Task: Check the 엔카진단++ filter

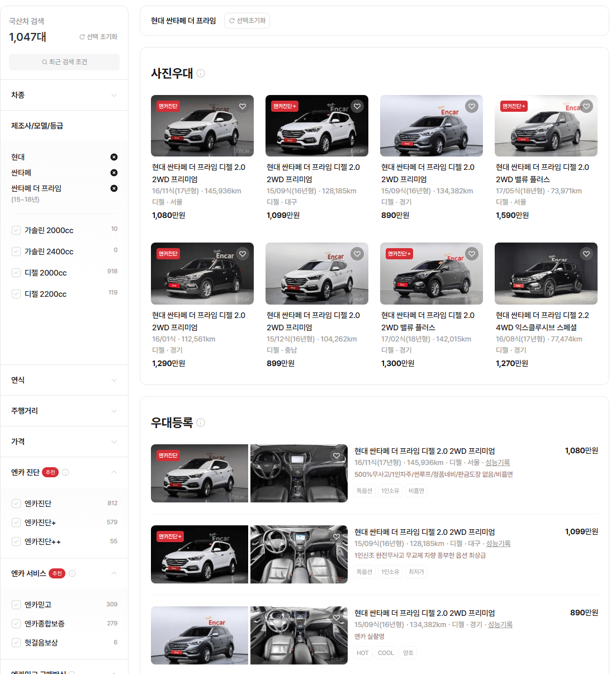Action: (16, 542)
